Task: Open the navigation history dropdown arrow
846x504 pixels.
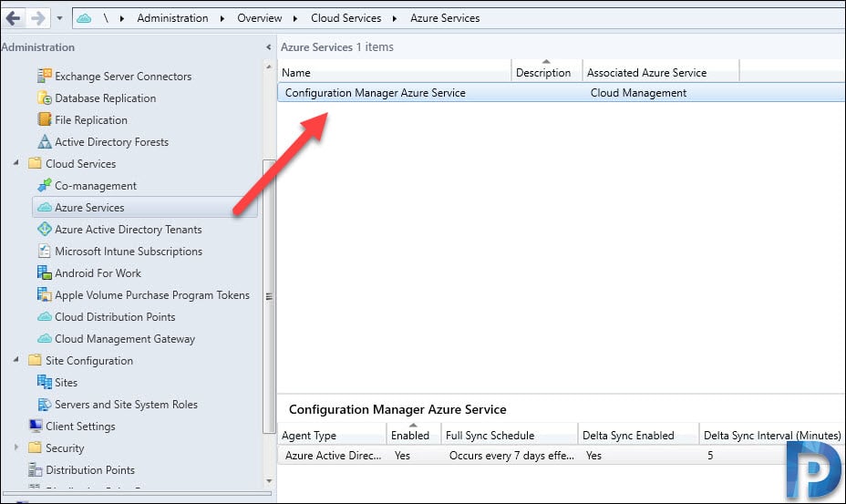Action: pos(59,18)
